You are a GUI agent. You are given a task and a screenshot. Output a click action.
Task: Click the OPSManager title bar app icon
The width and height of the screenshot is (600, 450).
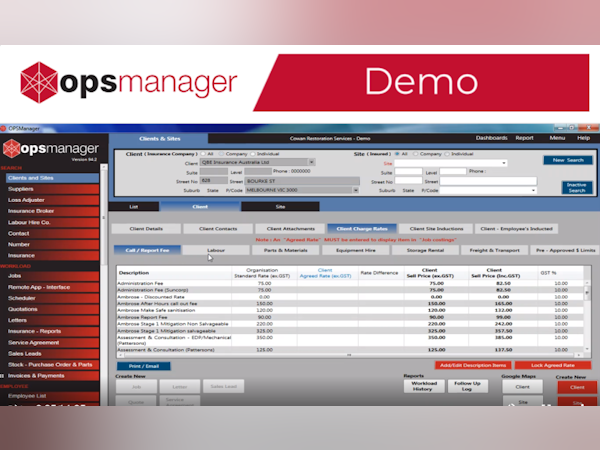pos(3,128)
